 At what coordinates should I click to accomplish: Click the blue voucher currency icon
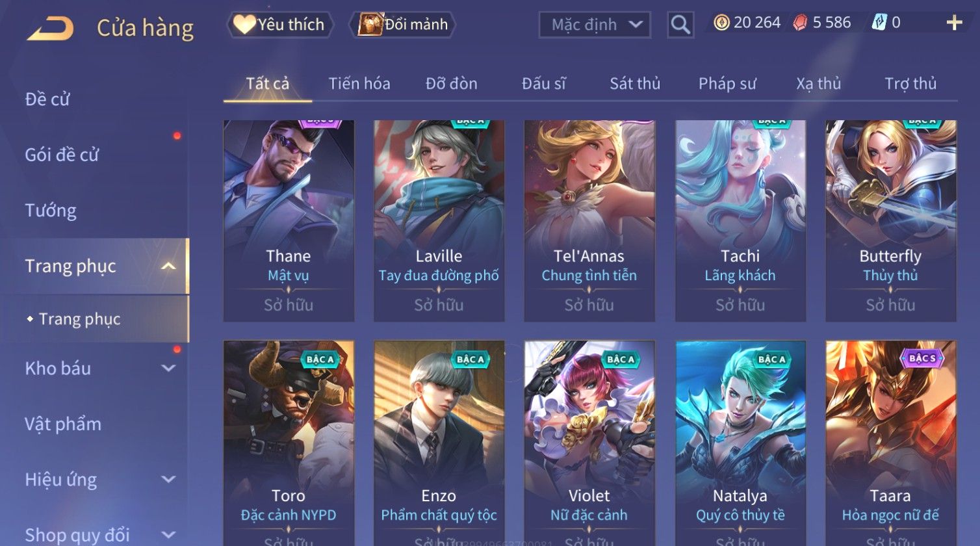pyautogui.click(x=879, y=23)
